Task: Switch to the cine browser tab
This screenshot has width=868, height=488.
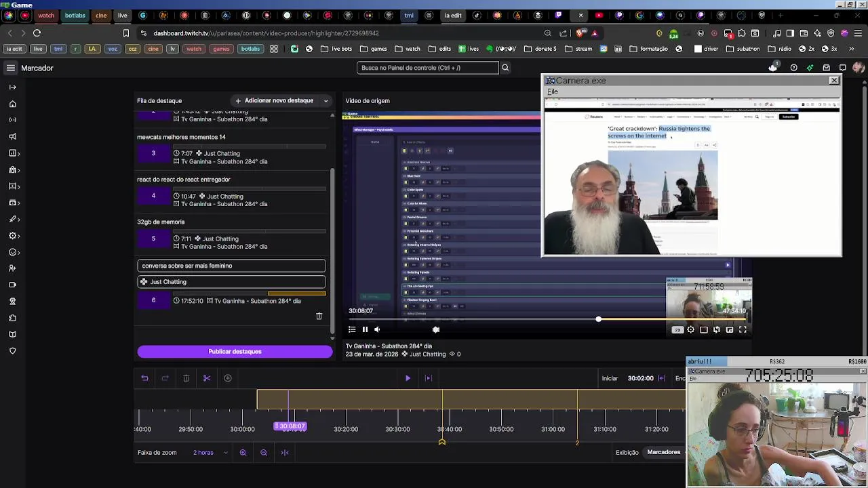Action: point(101,15)
